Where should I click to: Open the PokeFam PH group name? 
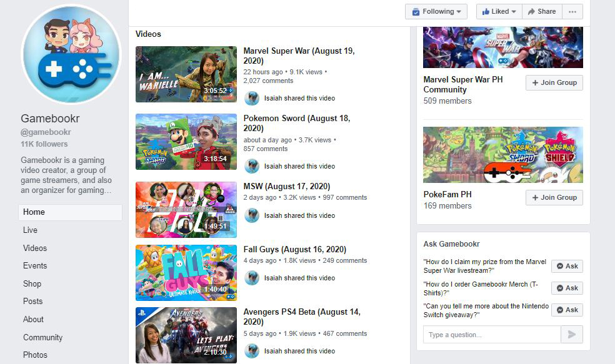point(447,194)
